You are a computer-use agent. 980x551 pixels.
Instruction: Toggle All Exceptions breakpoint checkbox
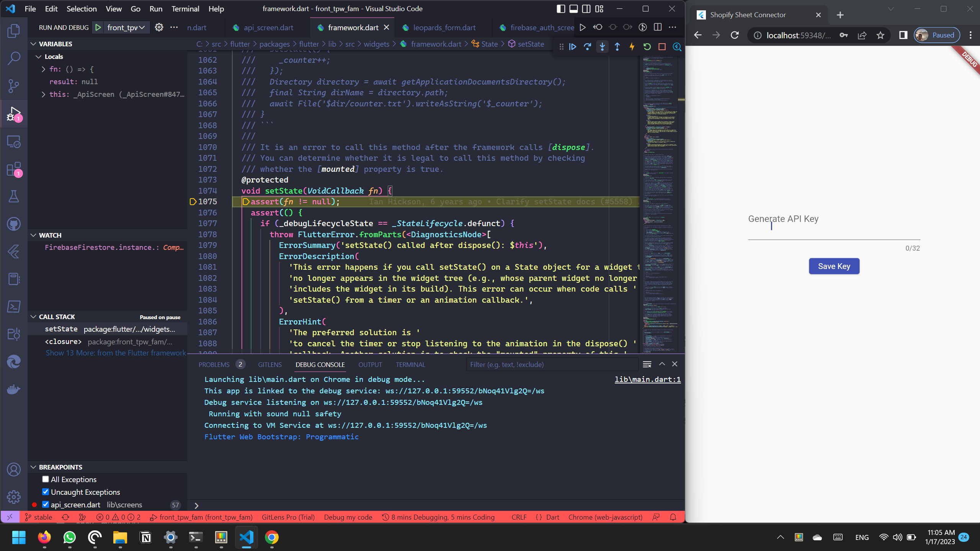pyautogui.click(x=46, y=479)
